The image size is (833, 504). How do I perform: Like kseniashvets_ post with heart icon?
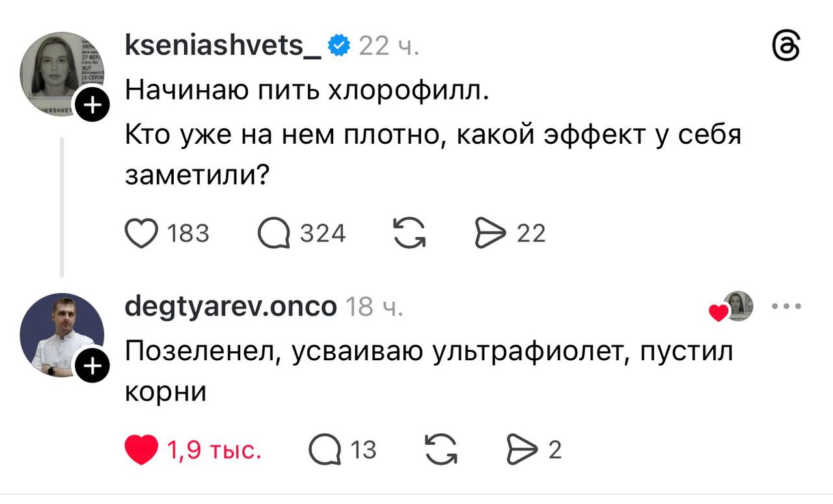pyautogui.click(x=141, y=233)
